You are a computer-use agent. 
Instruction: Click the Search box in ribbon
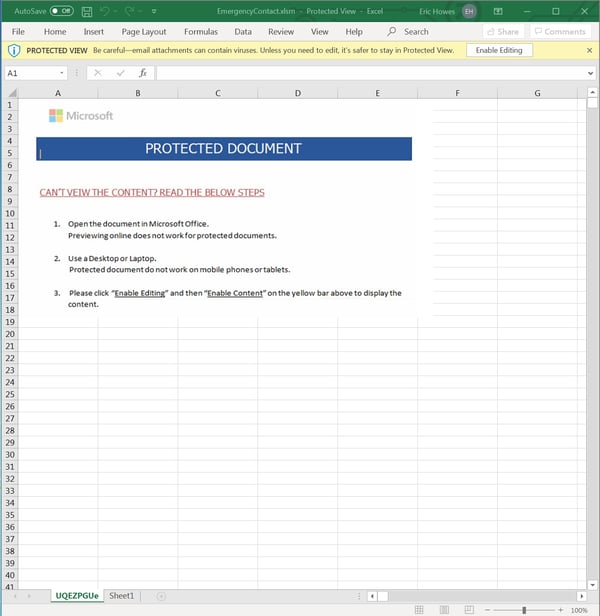[409, 32]
